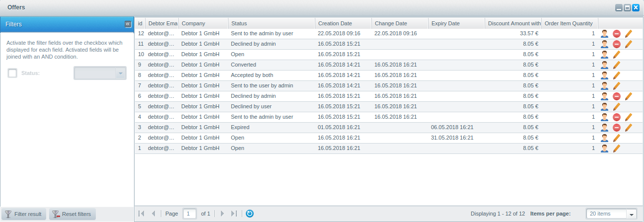Click the user icon for offer 12

click(x=604, y=34)
